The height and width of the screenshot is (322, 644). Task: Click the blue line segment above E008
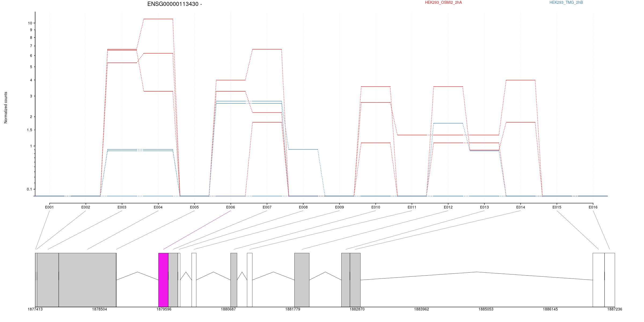click(x=303, y=149)
